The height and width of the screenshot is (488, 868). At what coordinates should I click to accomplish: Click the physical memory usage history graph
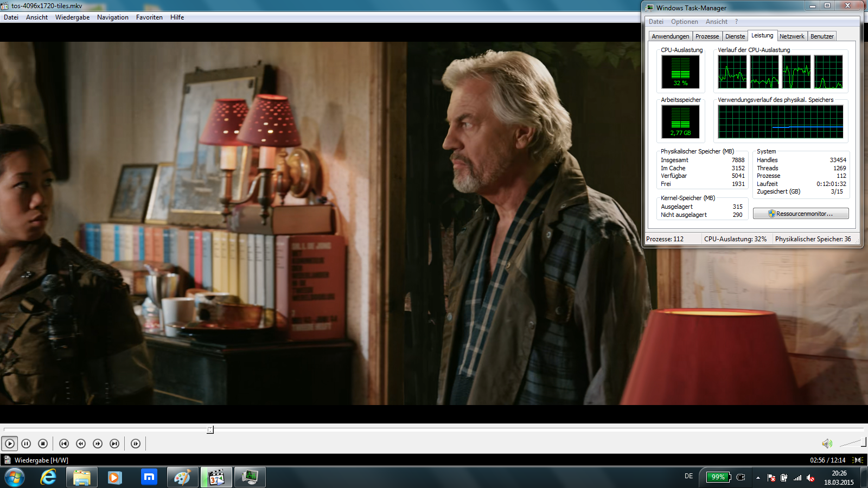[x=781, y=121]
